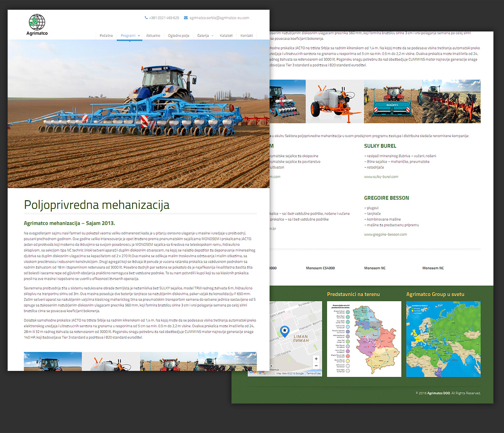Click 'Predstavnici na terenu' footer heading
The image size is (504, 433).
click(353, 294)
